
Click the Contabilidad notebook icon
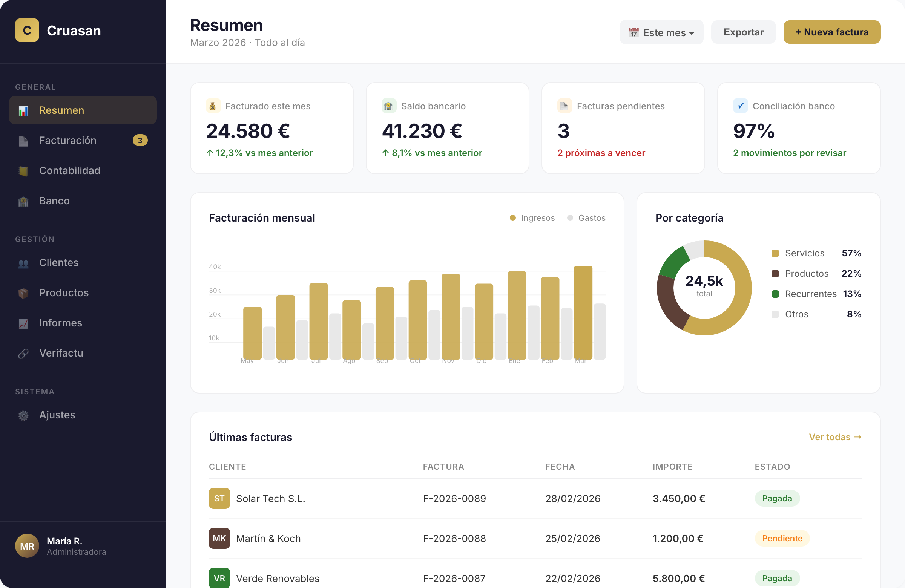pos(24,171)
